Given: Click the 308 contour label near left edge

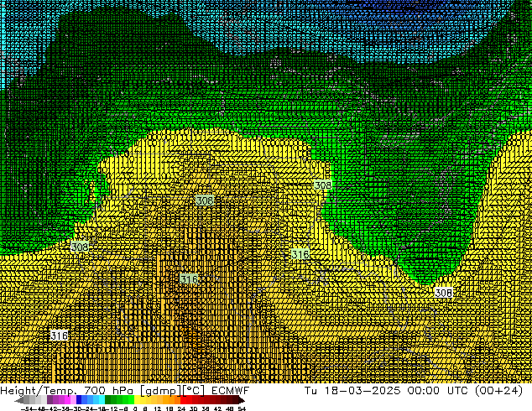Looking at the screenshot, I should 80,247.
